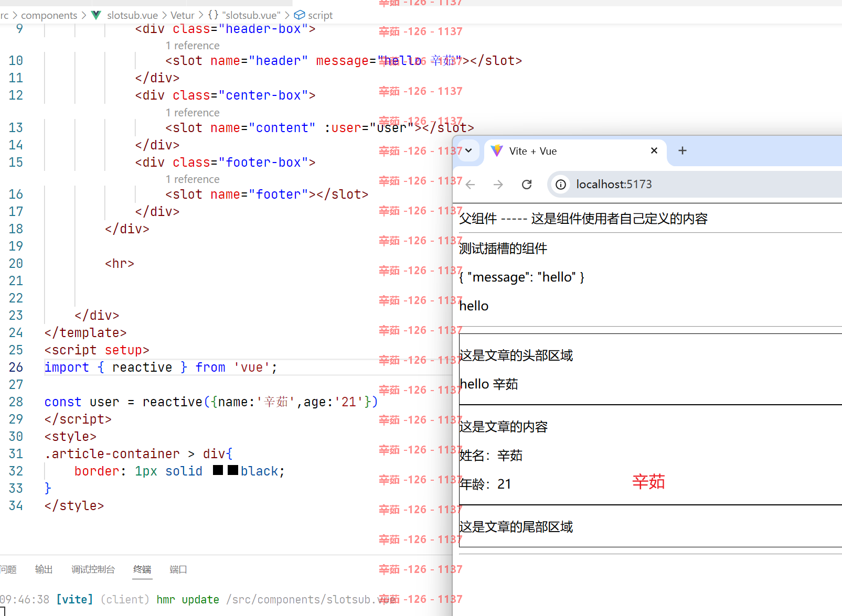Click the div class="center-box" line

point(225,95)
